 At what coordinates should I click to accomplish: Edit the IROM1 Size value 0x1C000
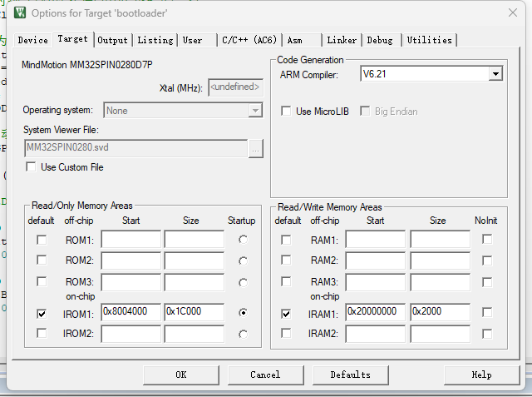[x=195, y=312]
